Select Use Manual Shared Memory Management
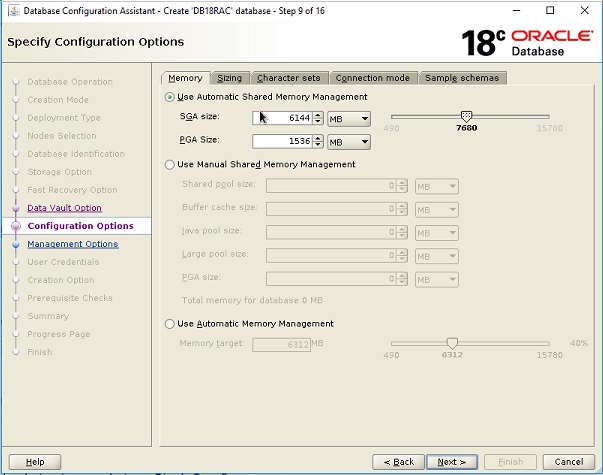This screenshot has height=475, width=603. [170, 165]
